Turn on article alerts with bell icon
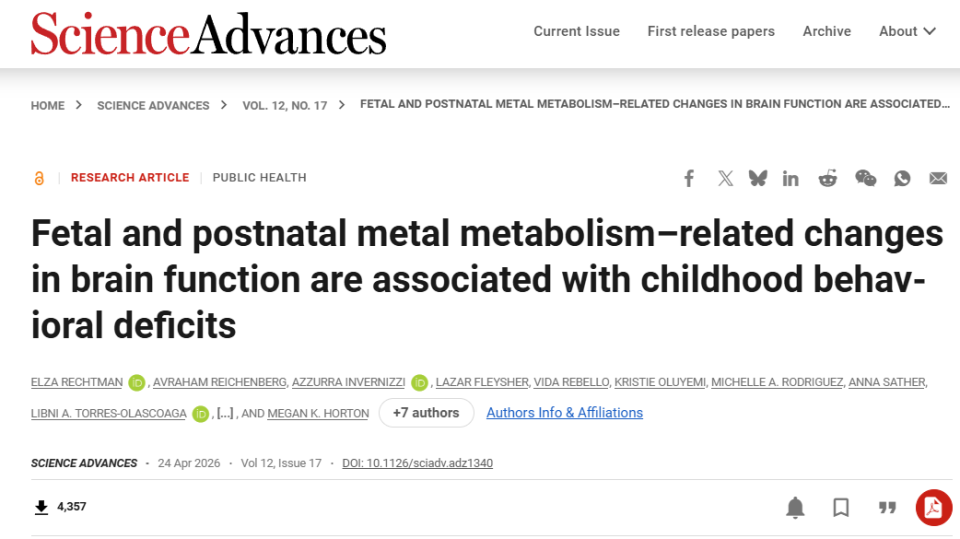This screenshot has height=539, width=960. pyautogui.click(x=795, y=507)
